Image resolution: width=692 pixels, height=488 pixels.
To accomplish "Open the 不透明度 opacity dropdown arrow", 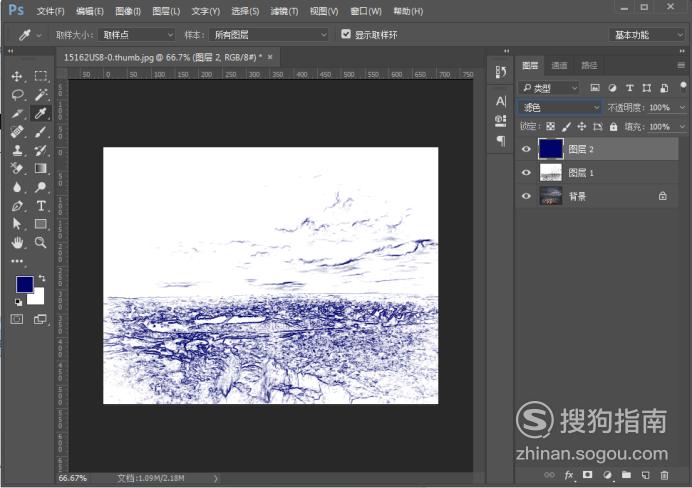I will 682,107.
